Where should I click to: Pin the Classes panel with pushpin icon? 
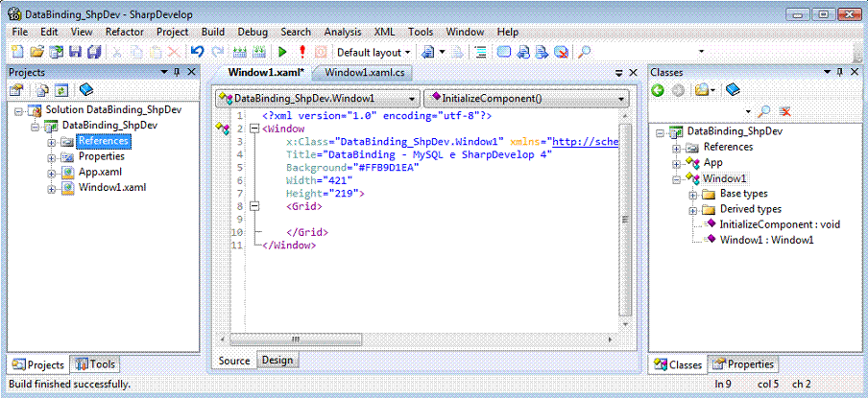point(840,72)
